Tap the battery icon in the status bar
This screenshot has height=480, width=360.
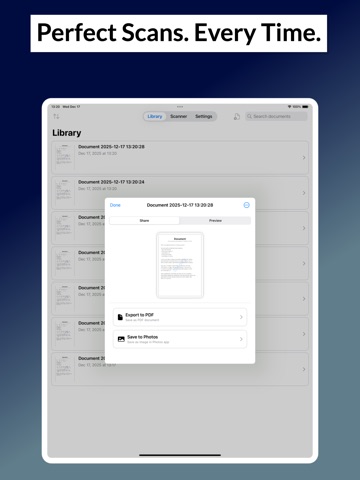click(305, 107)
